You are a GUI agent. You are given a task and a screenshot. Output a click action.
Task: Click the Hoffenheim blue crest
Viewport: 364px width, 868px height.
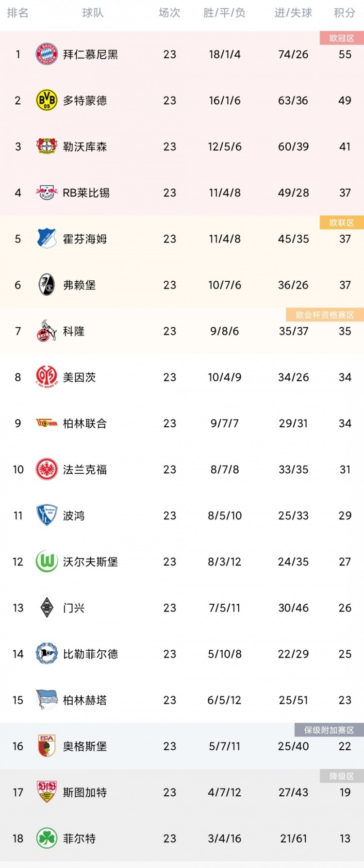(x=47, y=239)
